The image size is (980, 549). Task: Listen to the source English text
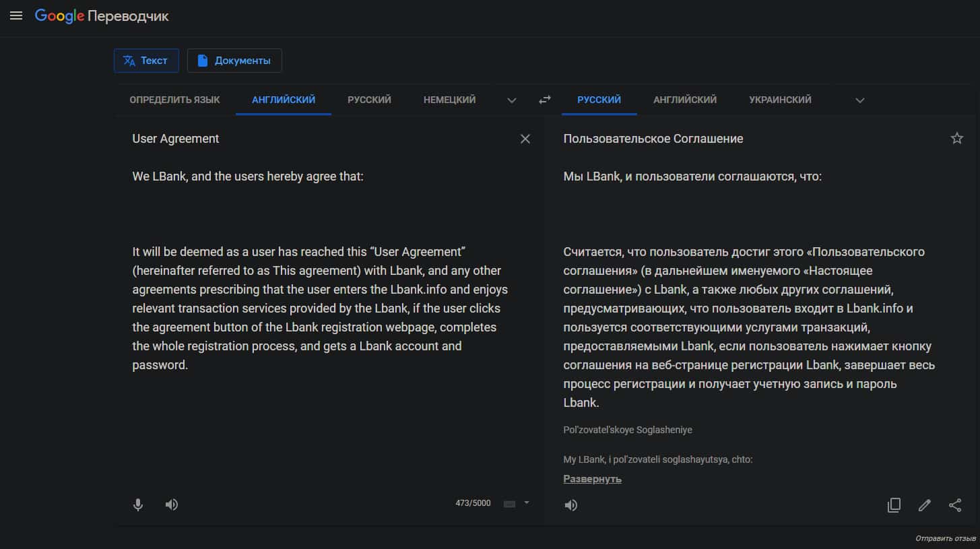(x=172, y=505)
